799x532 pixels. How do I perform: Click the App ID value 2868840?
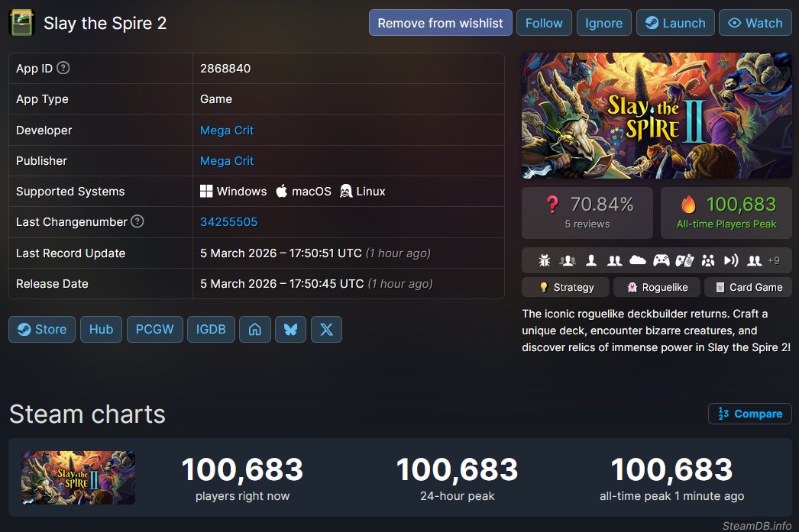coord(225,68)
